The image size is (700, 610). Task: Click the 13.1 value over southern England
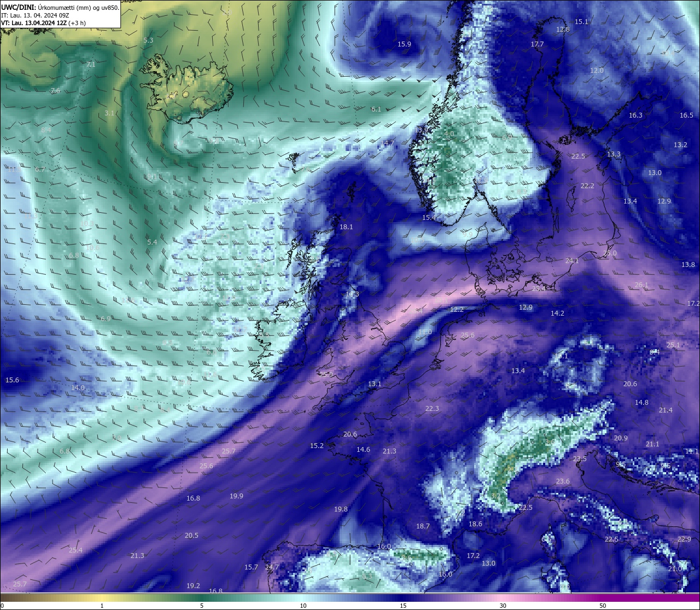375,384
